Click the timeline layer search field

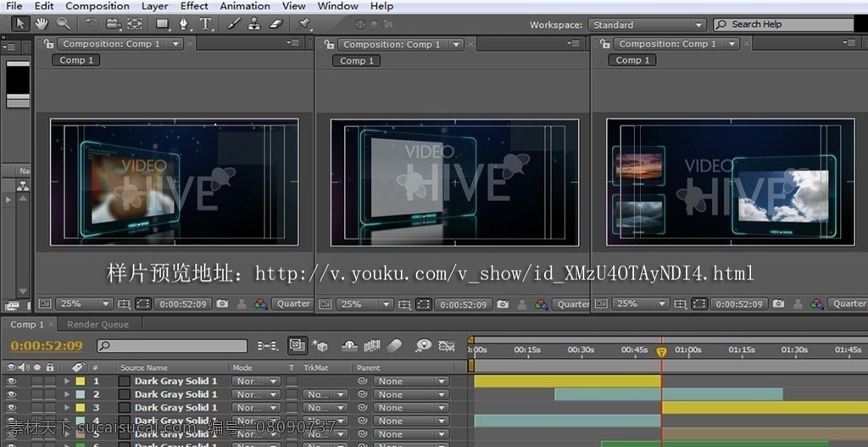(172, 346)
